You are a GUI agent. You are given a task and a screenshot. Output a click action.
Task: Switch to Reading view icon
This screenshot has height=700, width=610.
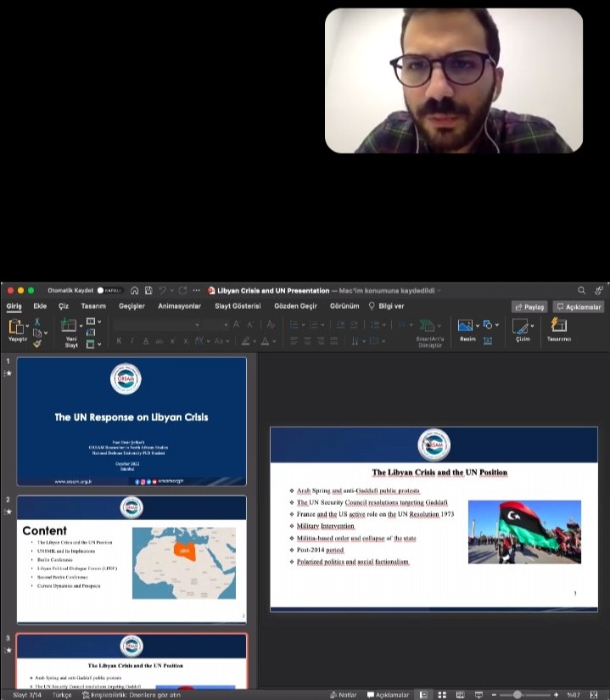(x=460, y=695)
